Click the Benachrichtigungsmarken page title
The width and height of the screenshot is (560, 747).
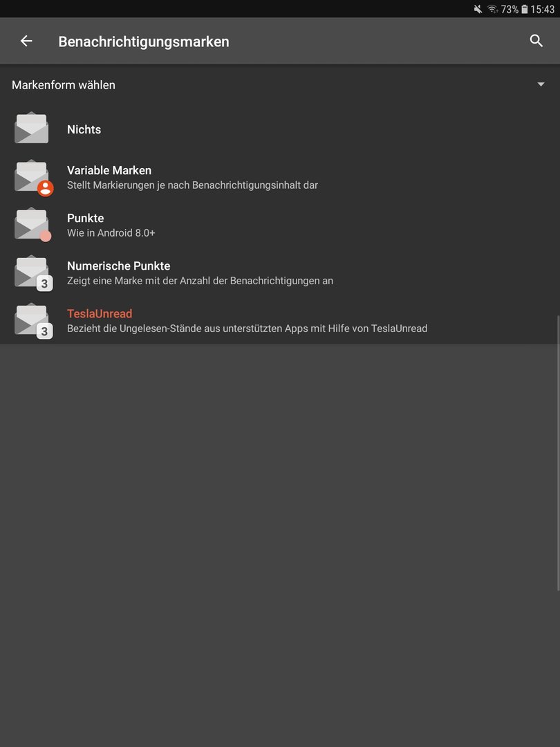click(x=144, y=41)
